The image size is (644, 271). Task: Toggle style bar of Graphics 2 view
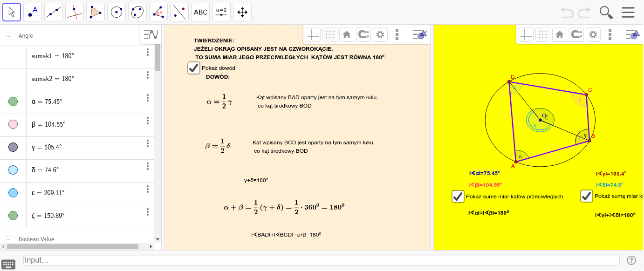[x=420, y=34]
